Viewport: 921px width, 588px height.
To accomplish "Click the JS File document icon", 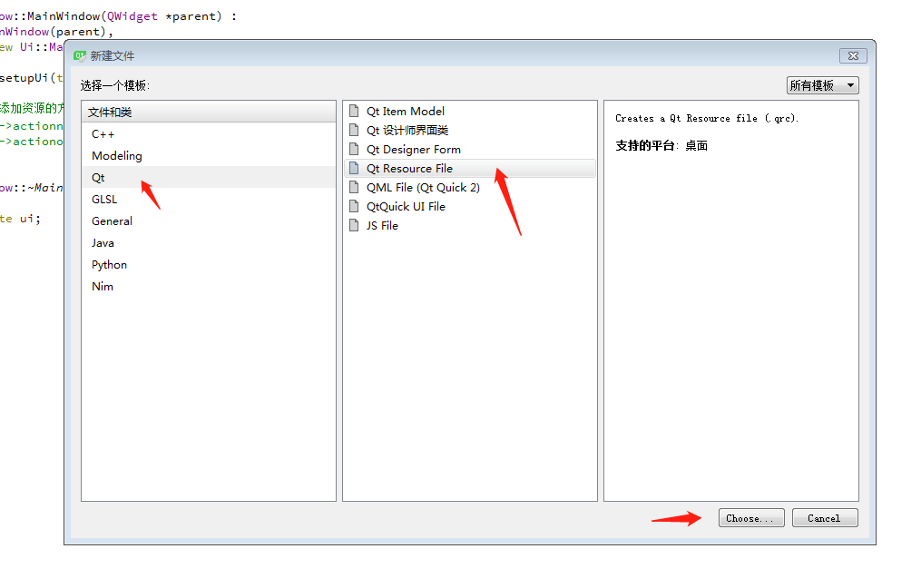I will click(x=354, y=226).
